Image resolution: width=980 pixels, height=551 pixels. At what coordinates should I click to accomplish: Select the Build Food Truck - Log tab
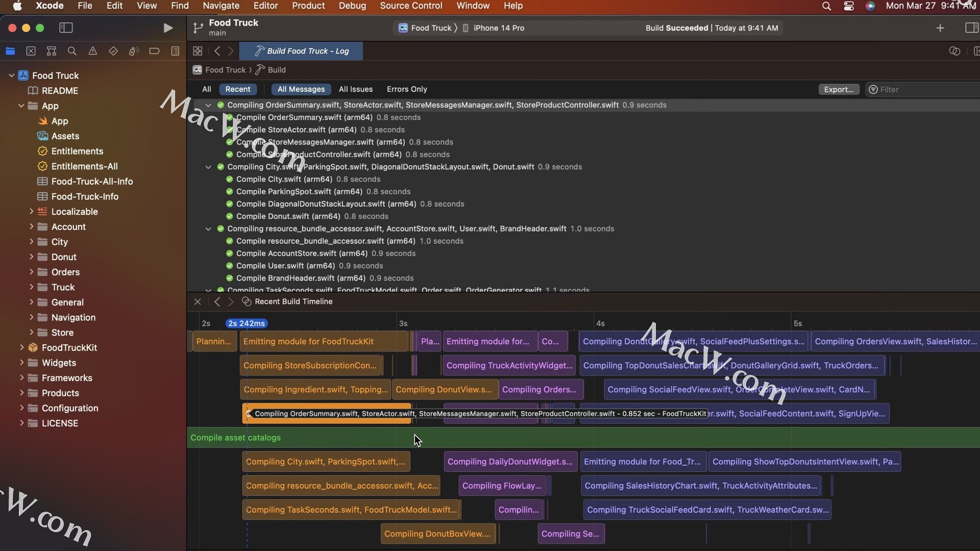(x=301, y=51)
